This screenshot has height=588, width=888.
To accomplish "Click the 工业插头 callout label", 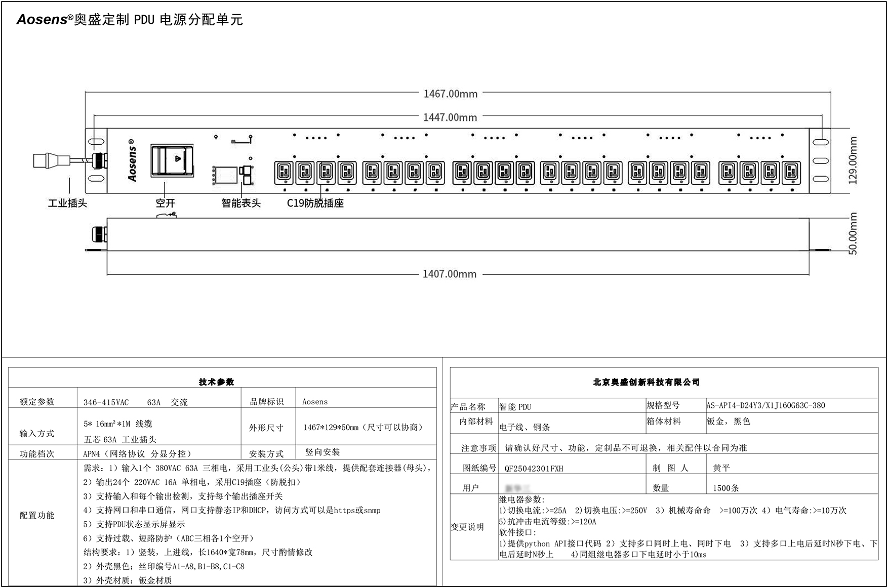I will coord(67,203).
